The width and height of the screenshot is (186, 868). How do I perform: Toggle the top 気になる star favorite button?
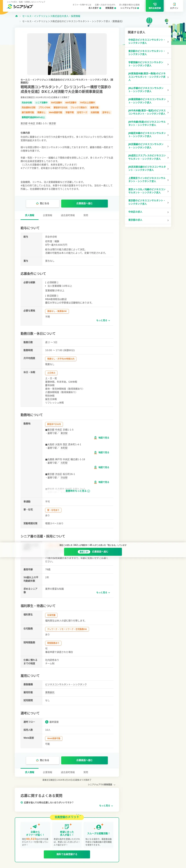click(43, 204)
